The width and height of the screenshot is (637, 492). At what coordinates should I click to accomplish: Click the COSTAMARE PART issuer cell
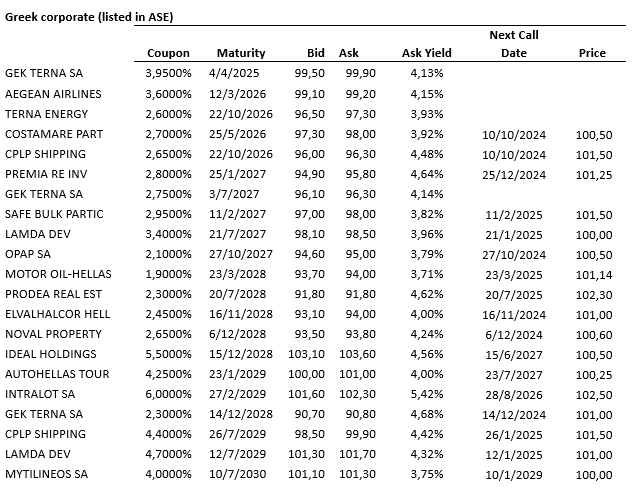53,134
